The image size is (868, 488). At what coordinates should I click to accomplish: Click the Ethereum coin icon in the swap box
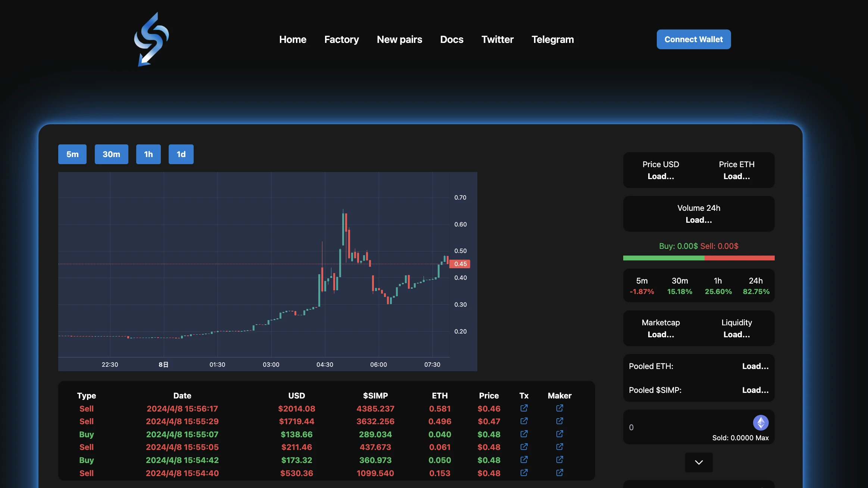pos(761,423)
